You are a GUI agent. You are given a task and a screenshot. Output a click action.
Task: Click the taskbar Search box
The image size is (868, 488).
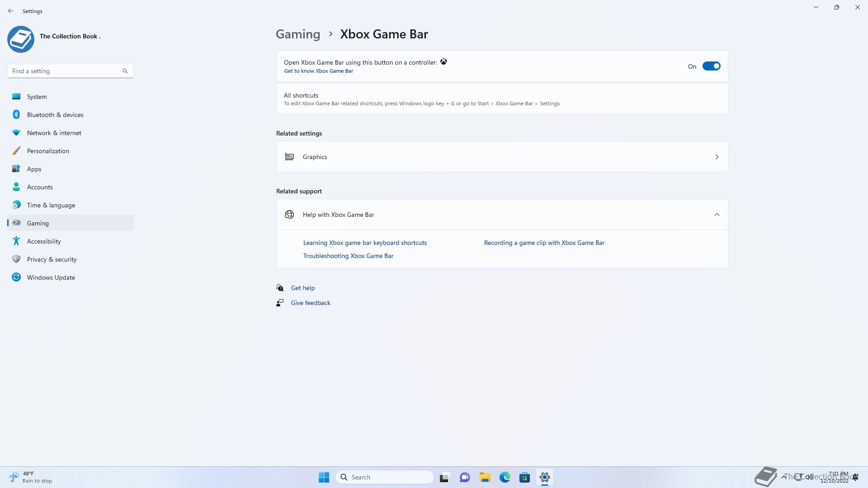[x=385, y=477]
